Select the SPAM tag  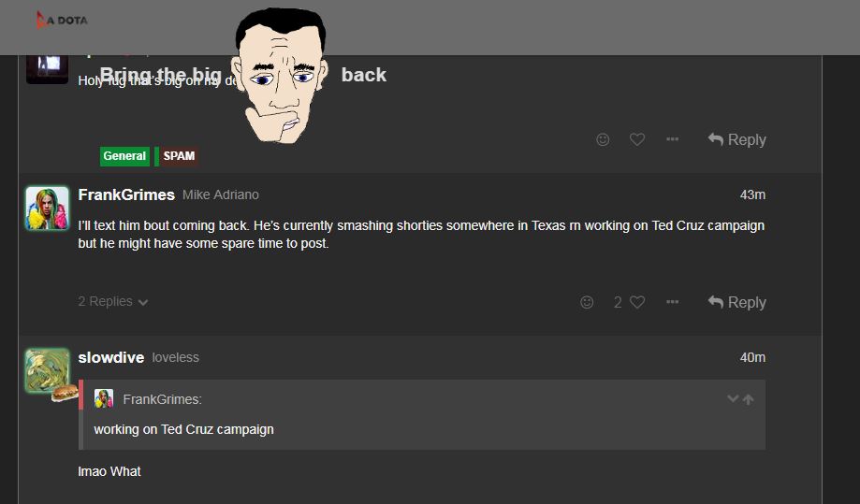click(x=177, y=156)
